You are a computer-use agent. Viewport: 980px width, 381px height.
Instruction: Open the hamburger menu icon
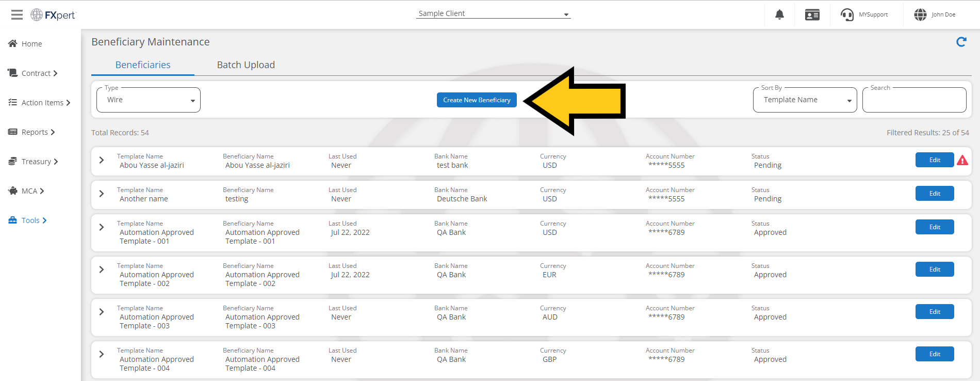[x=17, y=14]
